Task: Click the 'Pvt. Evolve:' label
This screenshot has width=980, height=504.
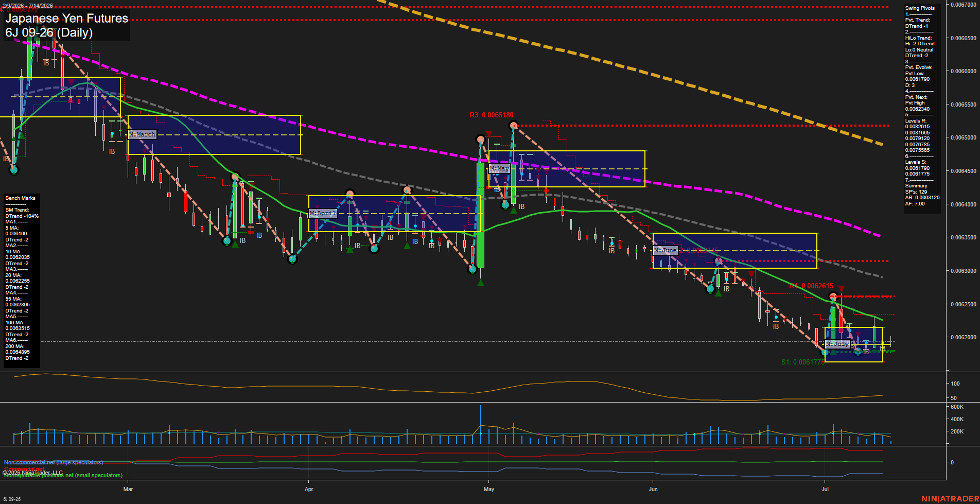Action: (x=919, y=67)
